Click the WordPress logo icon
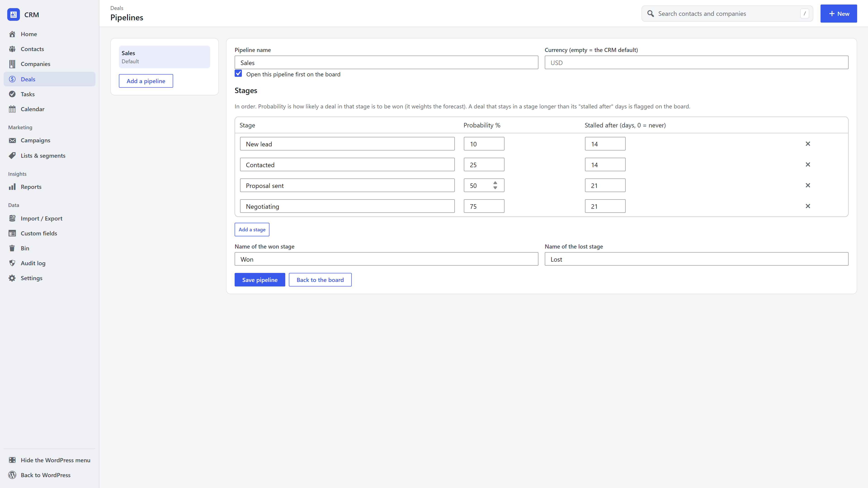The height and width of the screenshot is (488, 868). click(12, 475)
